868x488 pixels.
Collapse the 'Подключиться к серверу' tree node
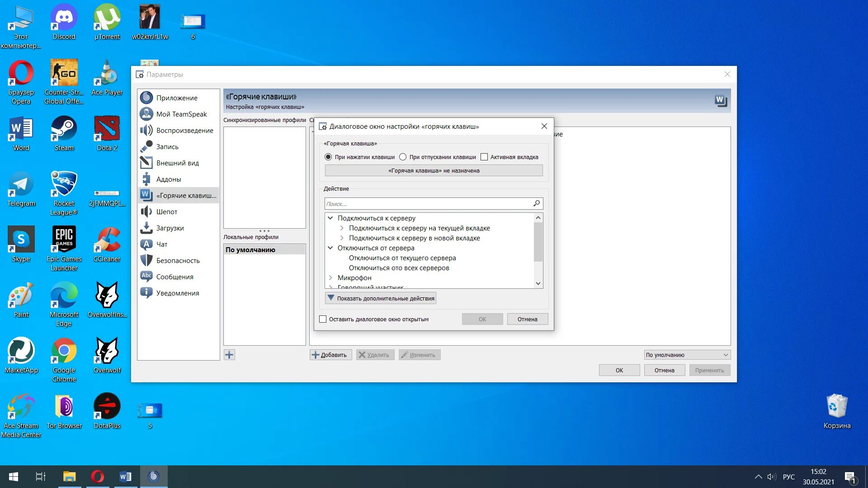point(330,218)
